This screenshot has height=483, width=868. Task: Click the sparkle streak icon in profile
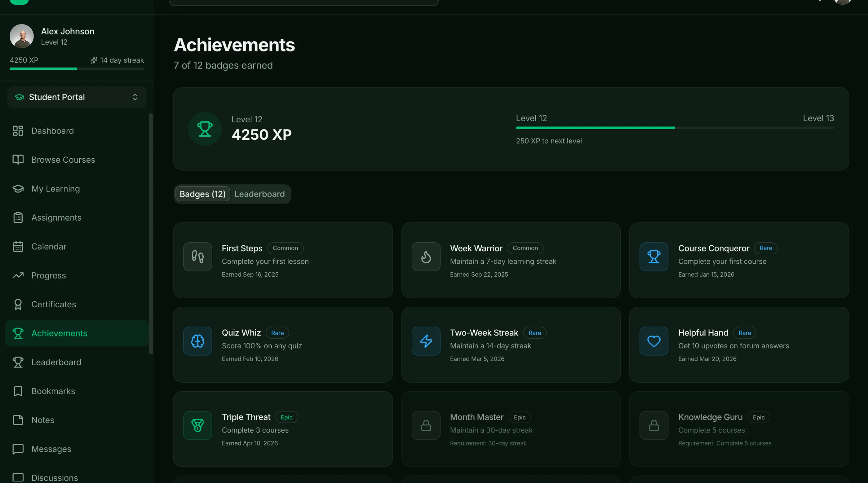point(94,60)
